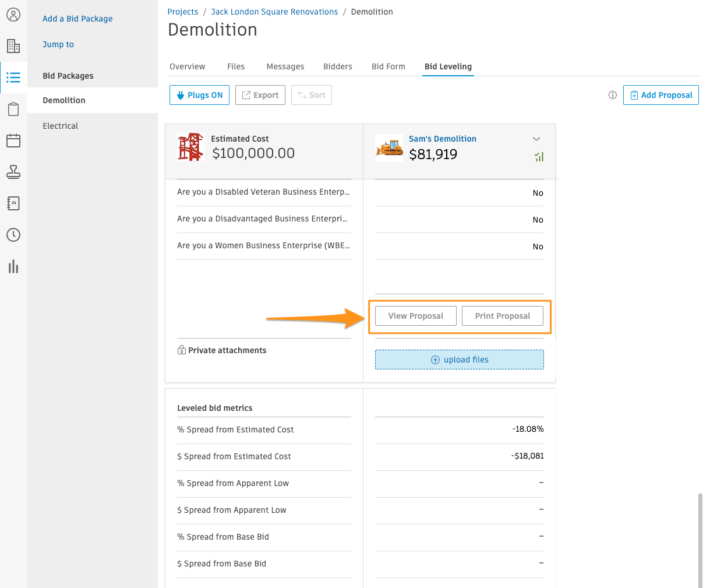Click the green leveling status indicator
Screen dimensions: 710x588
point(539,157)
